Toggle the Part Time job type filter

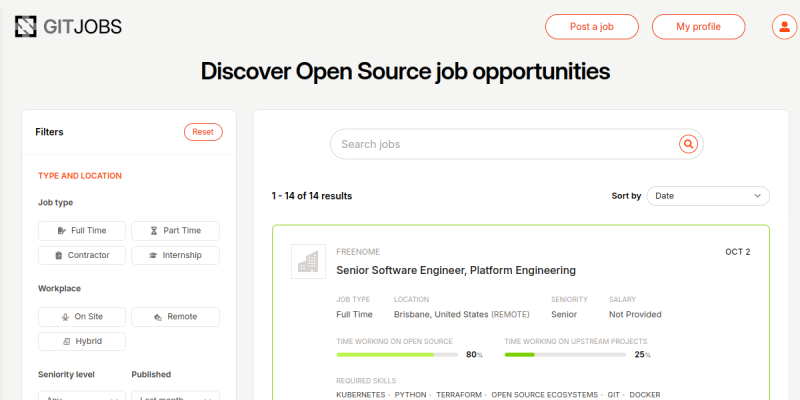pyautogui.click(x=176, y=231)
